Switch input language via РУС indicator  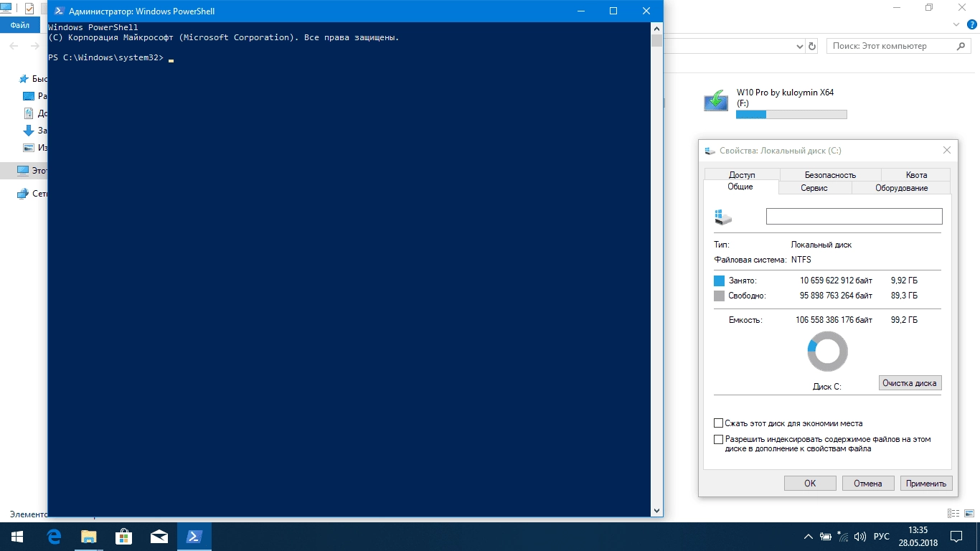[x=881, y=537]
